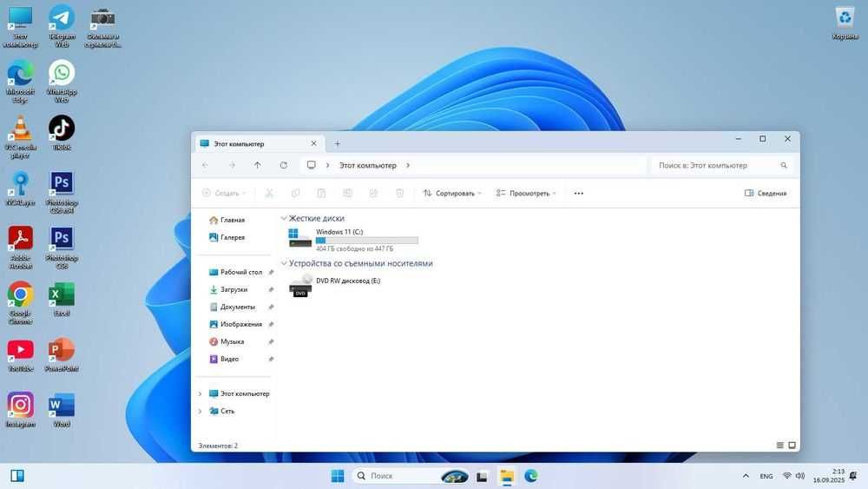Click the Cut scissors icon
Image resolution: width=868 pixels, height=489 pixels.
(x=269, y=193)
